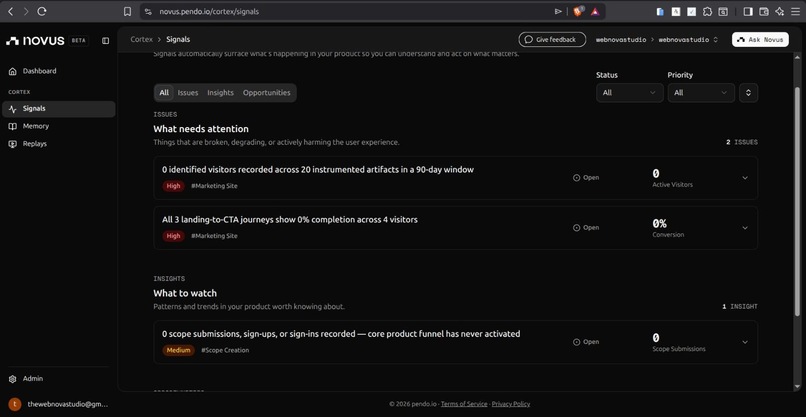The width and height of the screenshot is (806, 417).
Task: Click the thewebnovastudio@gm... account label
Action: click(x=68, y=404)
